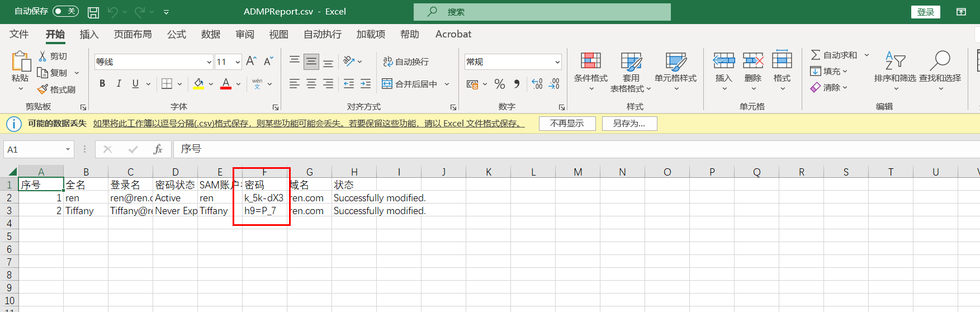
Task: Switch to the 数据 Data tab
Action: click(211, 34)
